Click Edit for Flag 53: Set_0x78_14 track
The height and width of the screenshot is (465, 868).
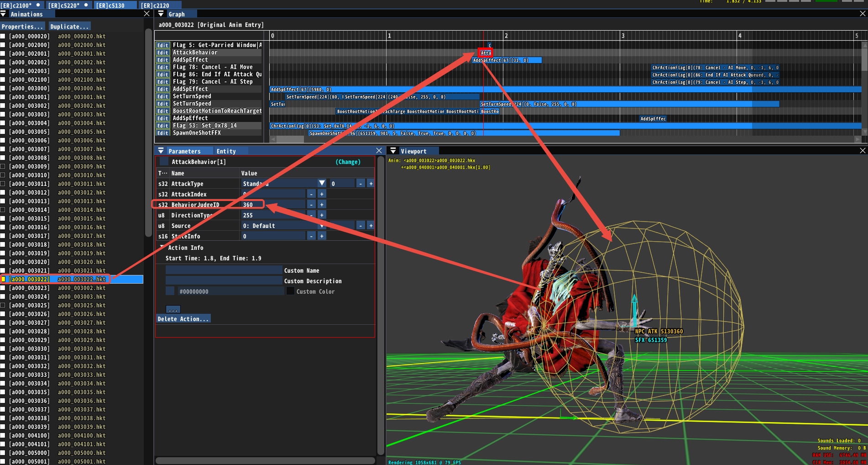pyautogui.click(x=162, y=126)
